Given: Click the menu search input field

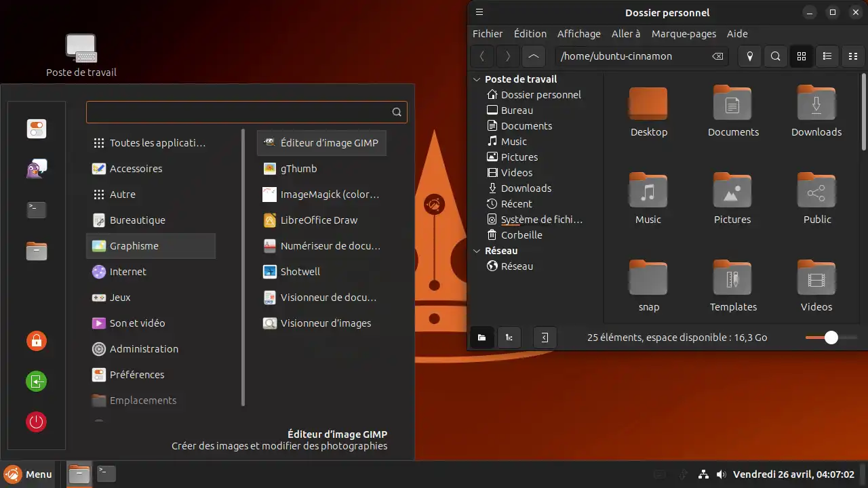Looking at the screenshot, I should (247, 113).
